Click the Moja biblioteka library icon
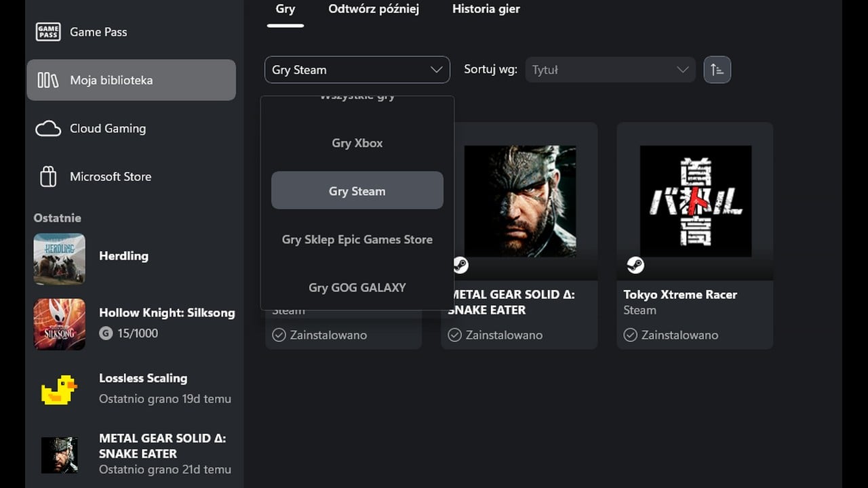The image size is (868, 488). pos(48,80)
